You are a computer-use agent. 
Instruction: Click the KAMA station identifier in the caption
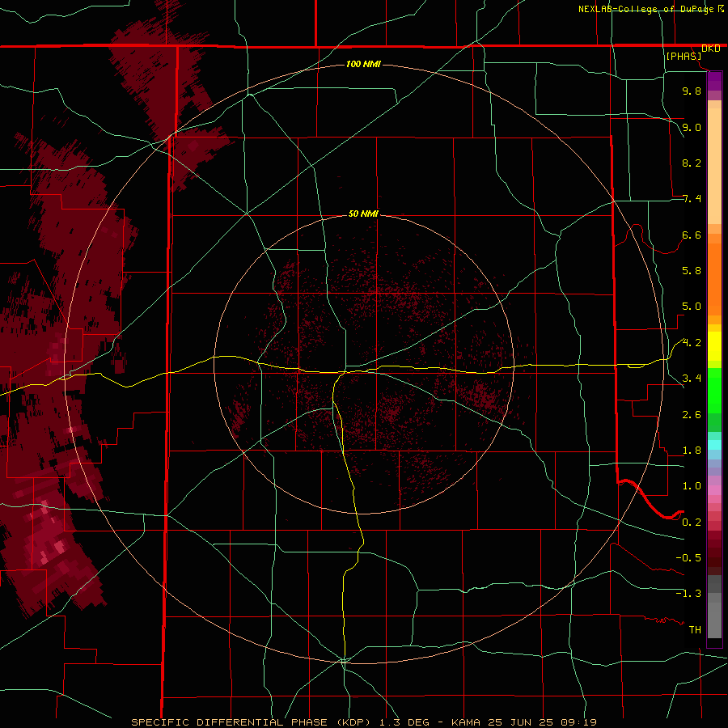[467, 722]
